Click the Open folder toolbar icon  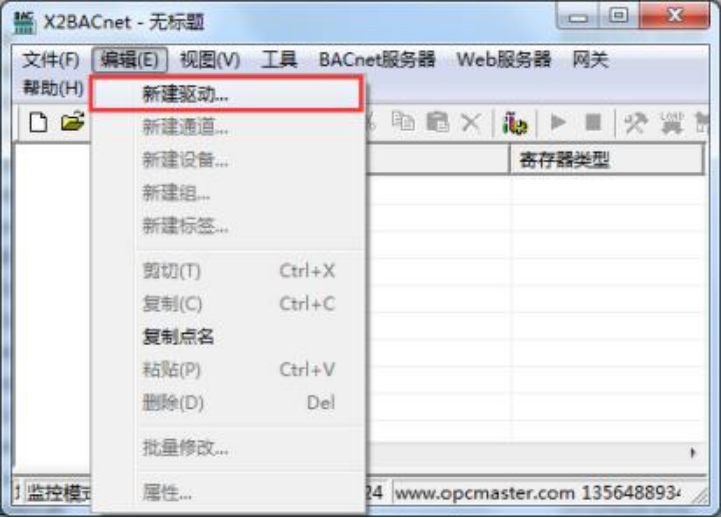73,122
